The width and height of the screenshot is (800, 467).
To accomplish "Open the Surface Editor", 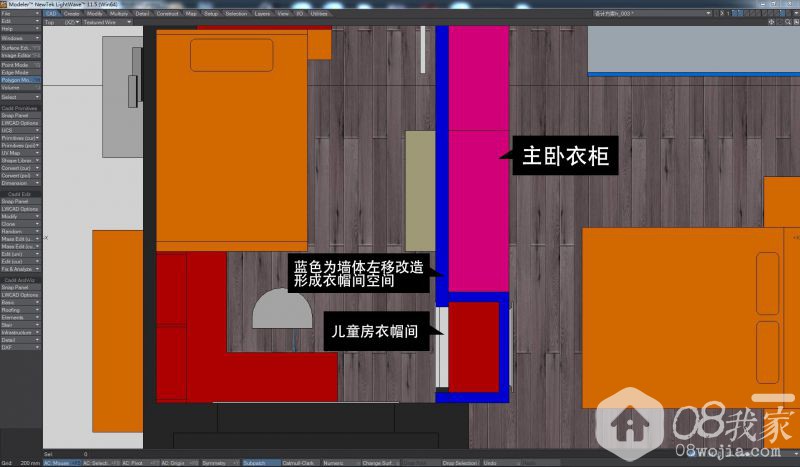I will [x=20, y=47].
